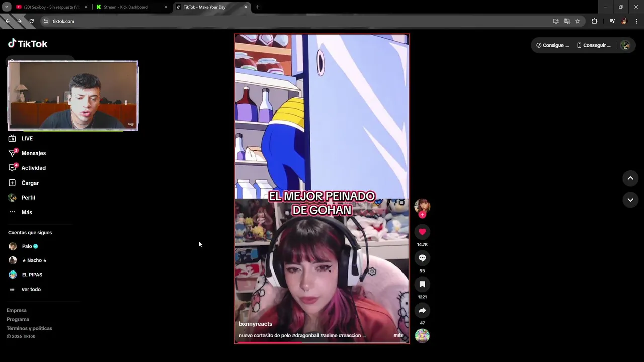644x362 pixels.
Task: Expand Términos y políticas footer section
Action: pyautogui.click(x=29, y=328)
